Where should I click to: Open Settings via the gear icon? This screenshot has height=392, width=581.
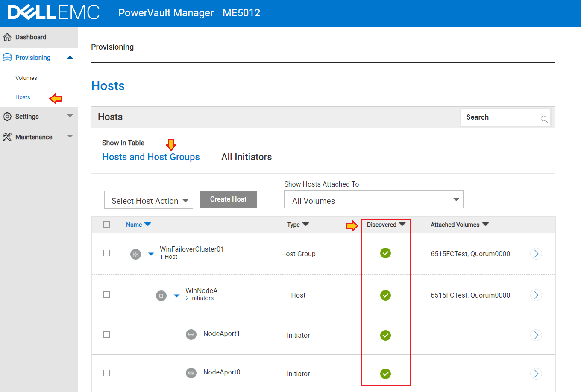point(7,116)
